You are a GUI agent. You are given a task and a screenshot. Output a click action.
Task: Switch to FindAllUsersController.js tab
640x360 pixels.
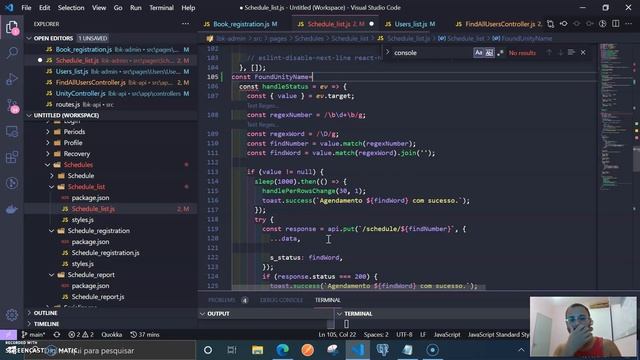[500, 24]
